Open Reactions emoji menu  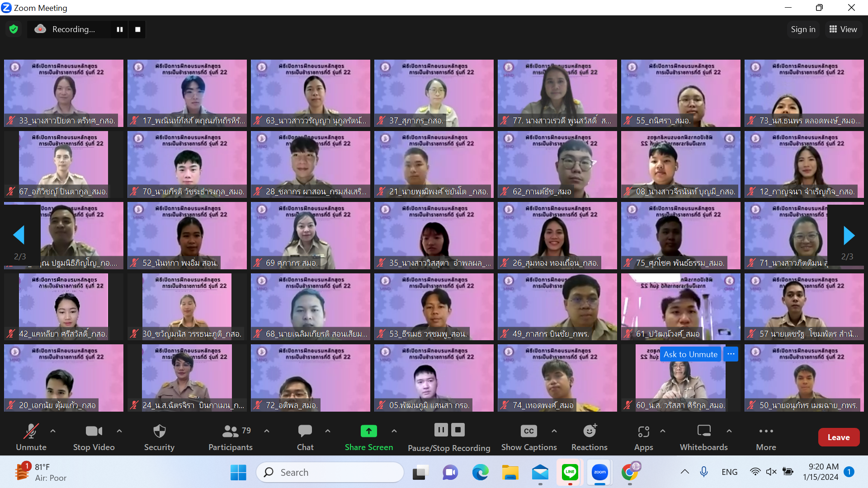tap(589, 432)
